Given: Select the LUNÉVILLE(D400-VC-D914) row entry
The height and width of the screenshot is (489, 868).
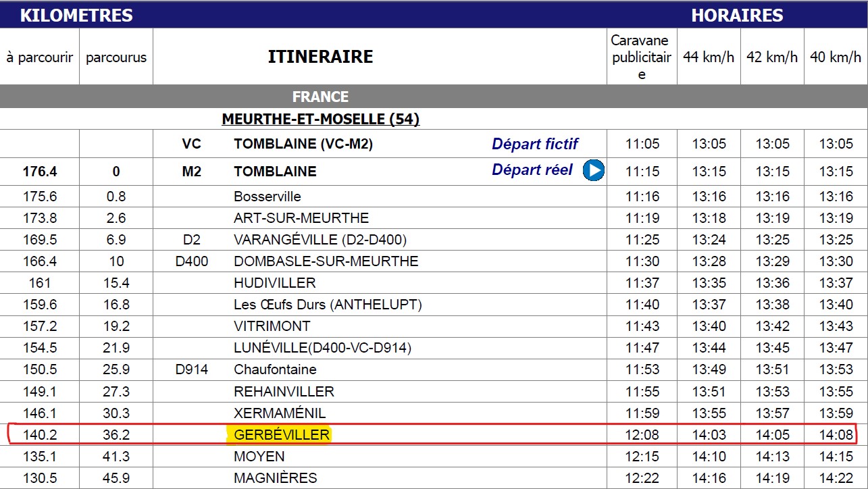Looking at the screenshot, I should point(322,348).
